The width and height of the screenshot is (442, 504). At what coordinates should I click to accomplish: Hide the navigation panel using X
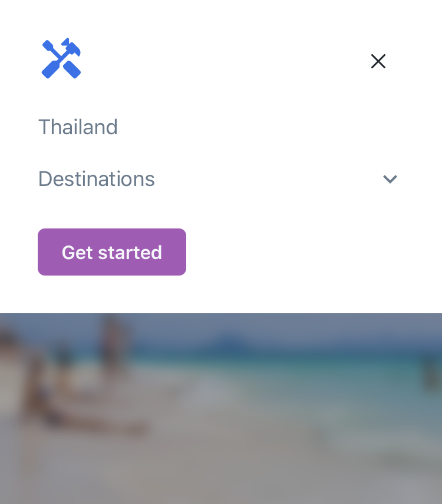point(378,61)
